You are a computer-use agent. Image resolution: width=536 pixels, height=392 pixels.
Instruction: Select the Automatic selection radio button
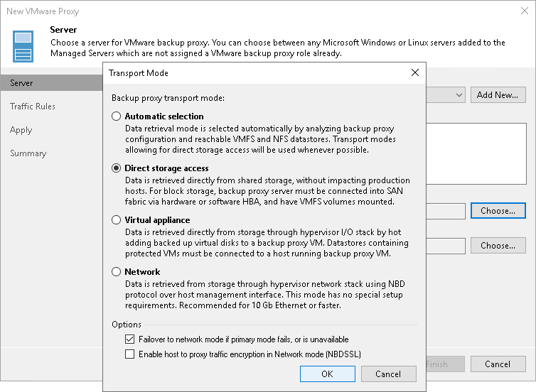pyautogui.click(x=116, y=116)
